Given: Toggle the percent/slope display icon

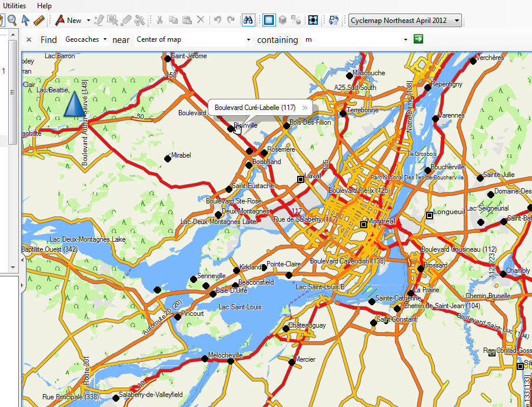Looking at the screenshot, I should point(296,20).
